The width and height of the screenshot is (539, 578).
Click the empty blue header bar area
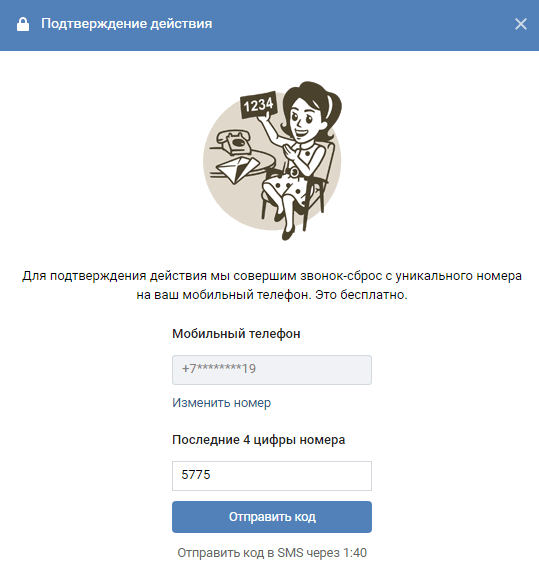(x=361, y=24)
